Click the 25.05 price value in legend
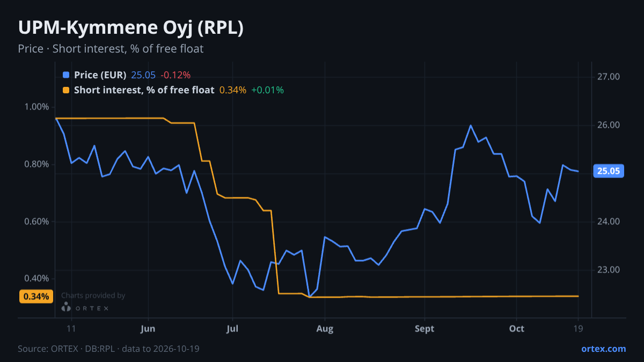The height and width of the screenshot is (362, 644). [143, 75]
